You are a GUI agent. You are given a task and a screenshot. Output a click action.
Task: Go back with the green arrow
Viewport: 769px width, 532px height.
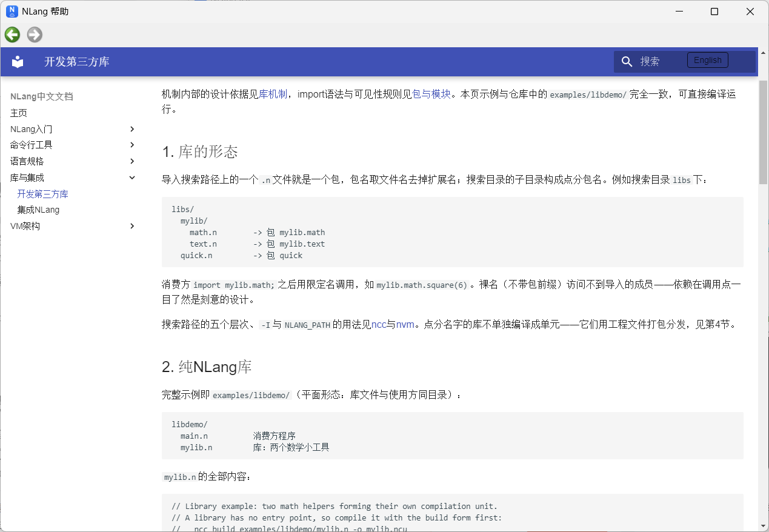click(x=12, y=35)
